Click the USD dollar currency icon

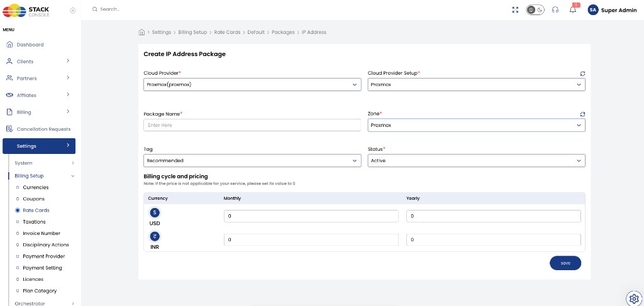coord(155,212)
